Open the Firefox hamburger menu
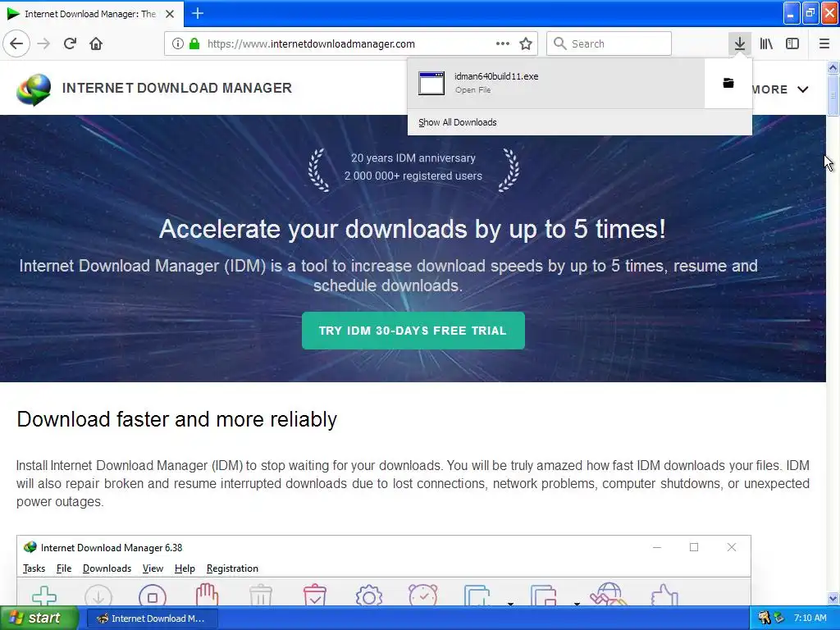This screenshot has height=630, width=840. (x=824, y=43)
